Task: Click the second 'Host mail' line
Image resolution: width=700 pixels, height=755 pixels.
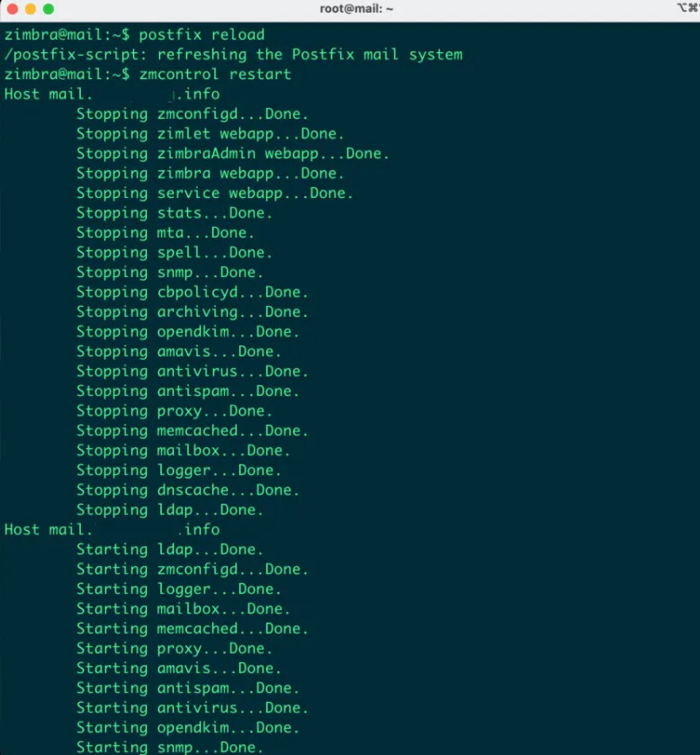Action: click(112, 530)
